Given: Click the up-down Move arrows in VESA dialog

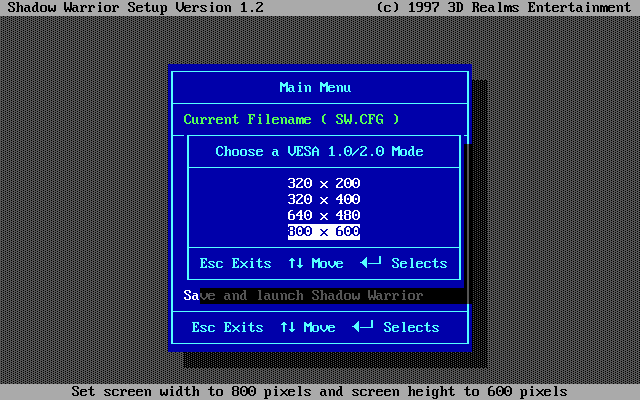Looking at the screenshot, I should pyautogui.click(x=296, y=263).
